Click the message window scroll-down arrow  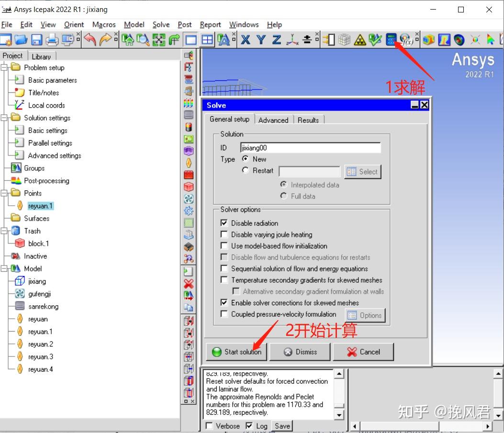339,415
